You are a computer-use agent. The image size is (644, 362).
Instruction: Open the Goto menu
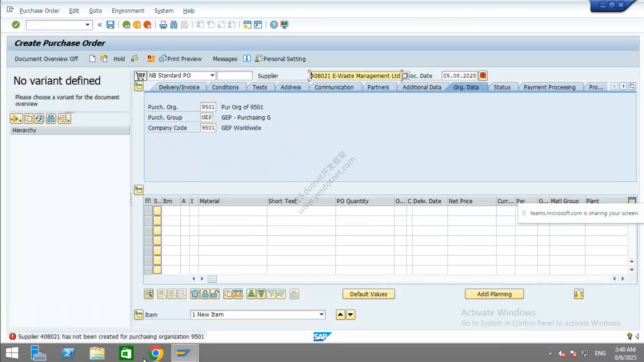95,11
